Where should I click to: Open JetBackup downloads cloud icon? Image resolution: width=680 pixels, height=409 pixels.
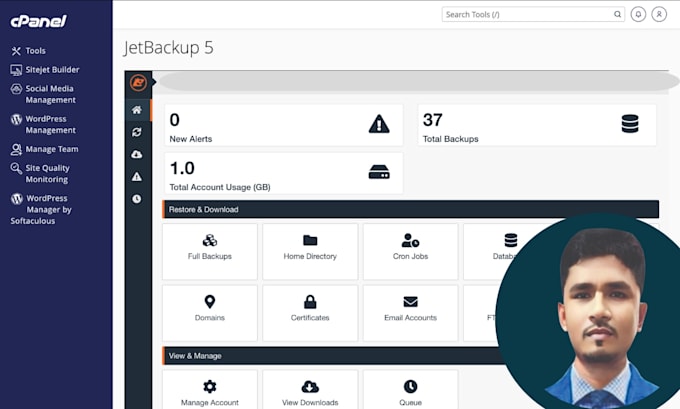pyautogui.click(x=137, y=154)
